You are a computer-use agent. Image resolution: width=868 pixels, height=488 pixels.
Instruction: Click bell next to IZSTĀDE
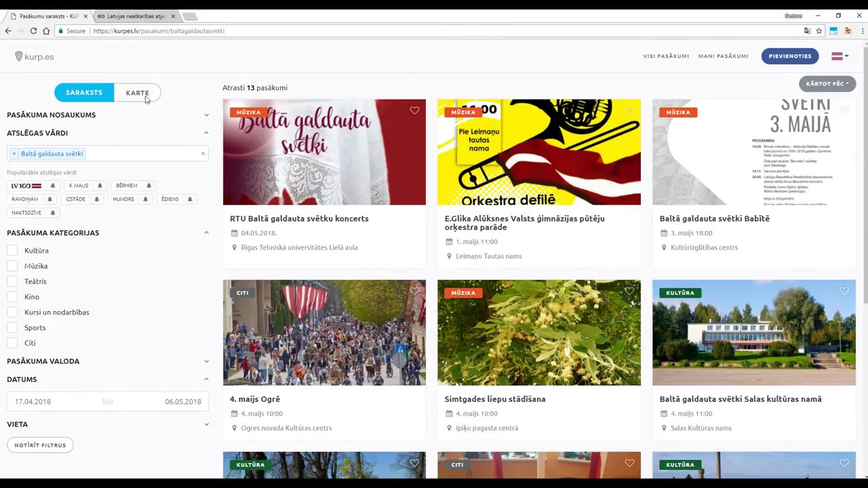(x=96, y=199)
